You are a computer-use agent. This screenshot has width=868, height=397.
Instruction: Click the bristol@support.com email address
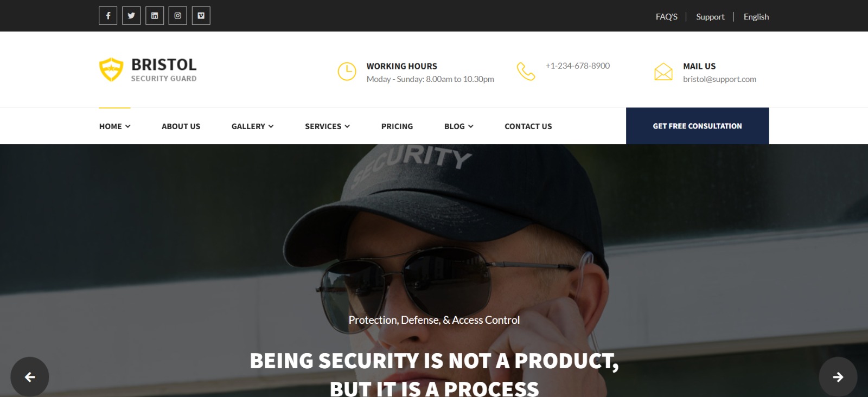720,79
